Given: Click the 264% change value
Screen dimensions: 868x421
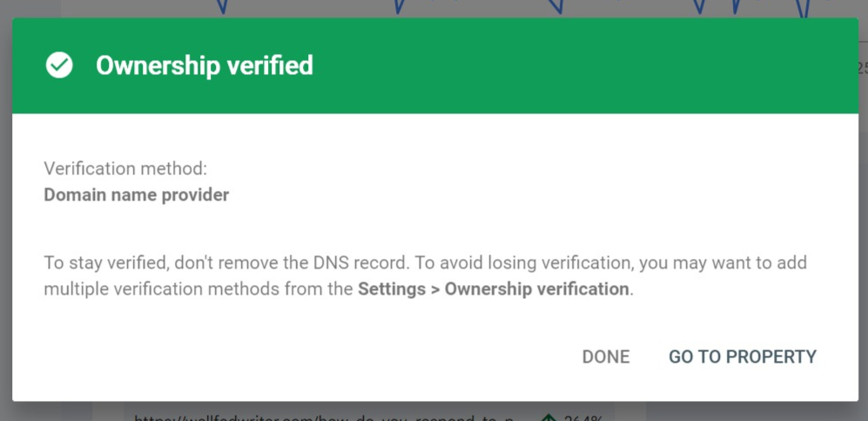Looking at the screenshot, I should click(x=582, y=417).
